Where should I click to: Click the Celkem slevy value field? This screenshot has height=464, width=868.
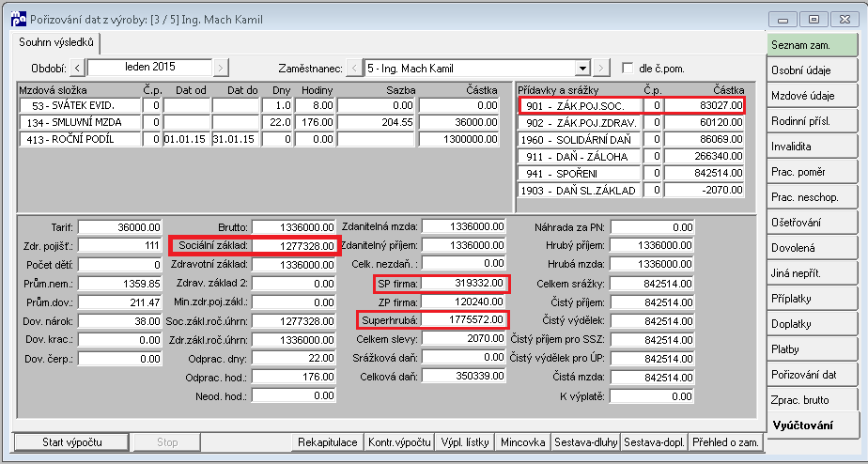tap(463, 338)
